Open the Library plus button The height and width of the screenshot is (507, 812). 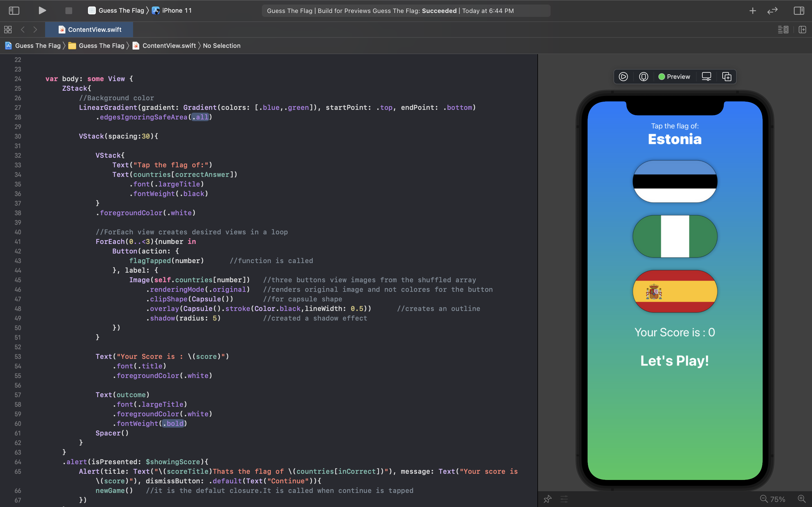point(753,10)
